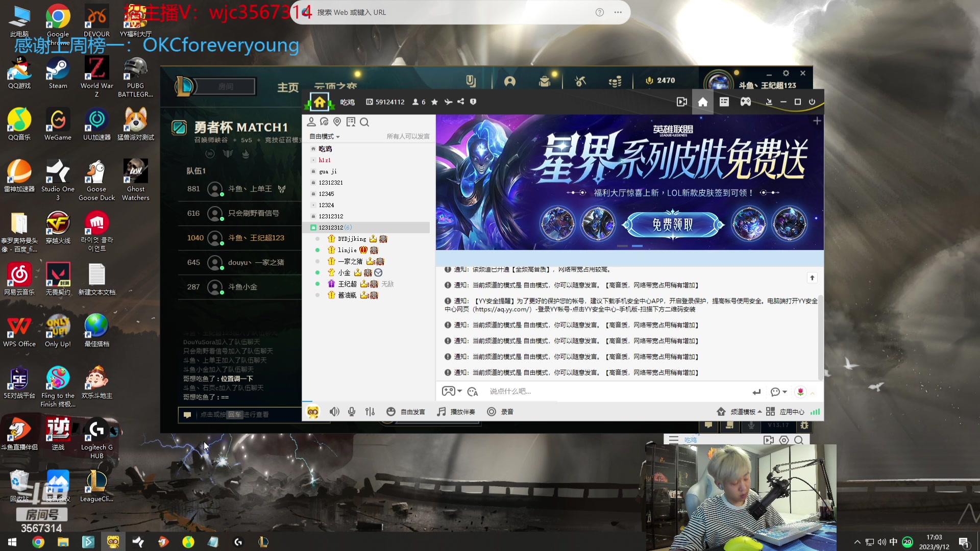Add a tab with the plus icon on banner
Viewport: 980px width, 551px height.
tap(817, 121)
